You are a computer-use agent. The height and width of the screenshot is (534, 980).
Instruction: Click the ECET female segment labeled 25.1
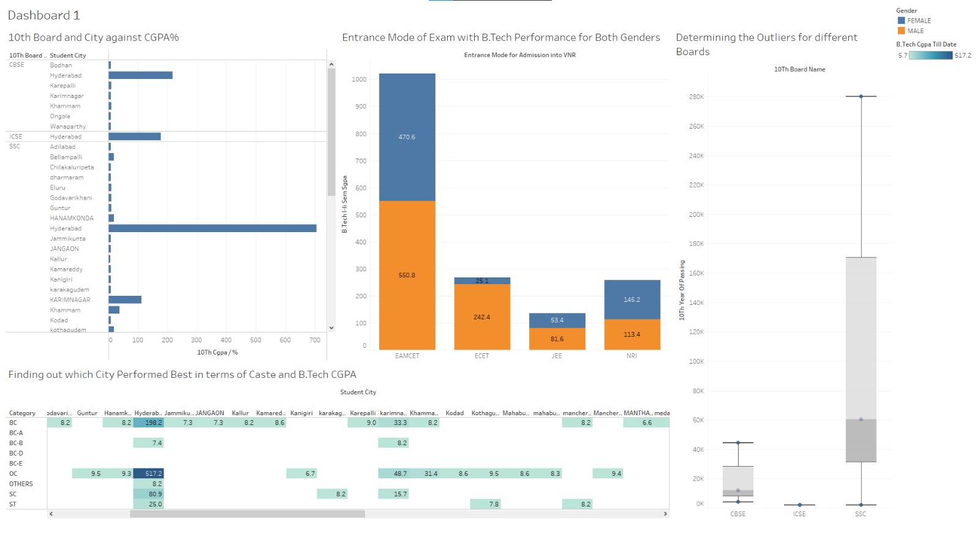(x=482, y=280)
